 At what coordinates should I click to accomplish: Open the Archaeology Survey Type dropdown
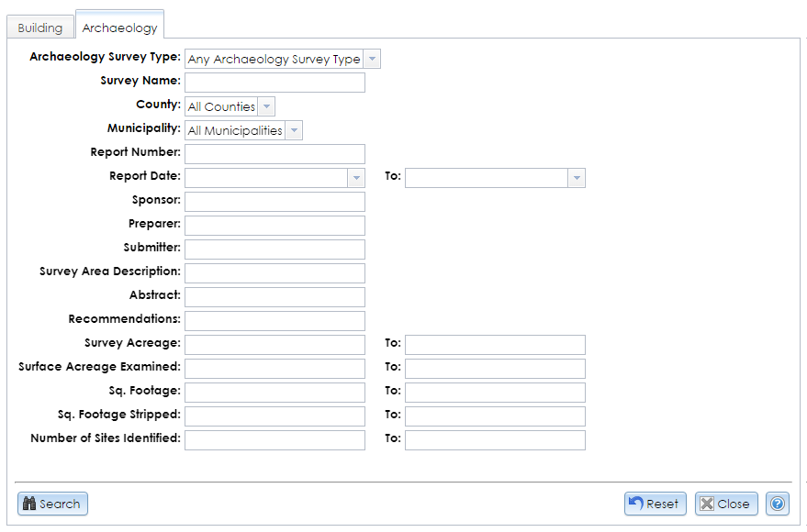tap(372, 58)
